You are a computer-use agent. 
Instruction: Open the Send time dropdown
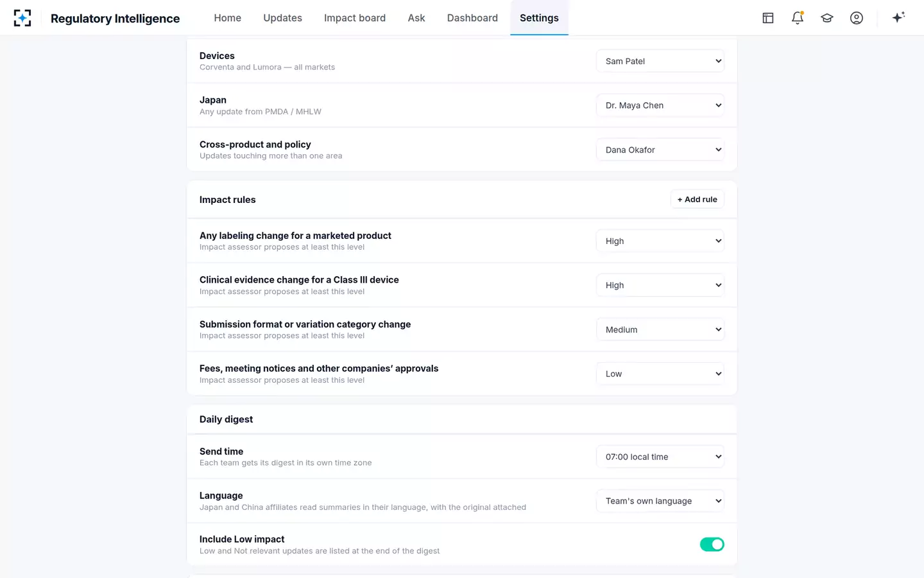click(x=660, y=457)
